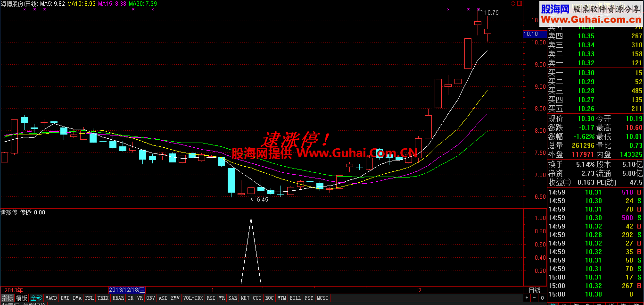Click the 卖四 ask row at 10.35

pos(595,36)
